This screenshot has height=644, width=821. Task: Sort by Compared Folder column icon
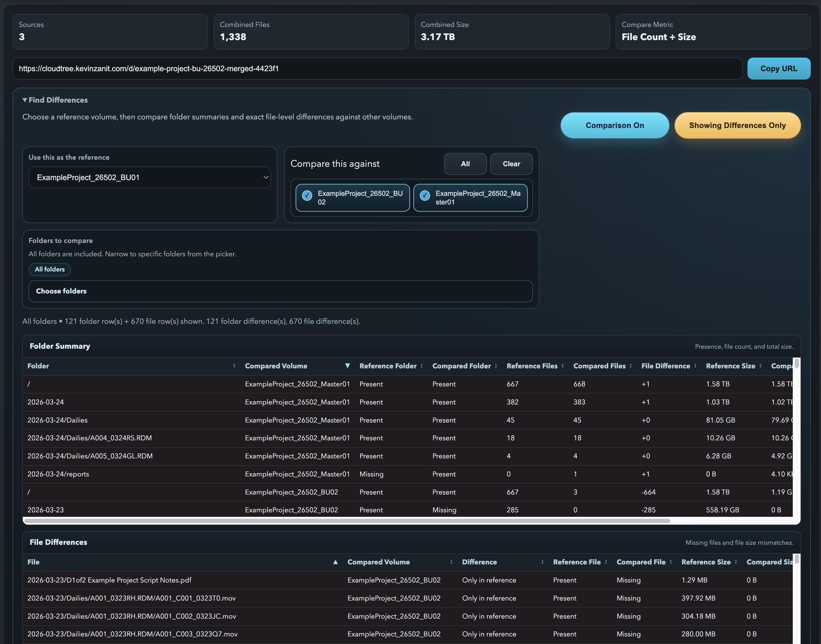pyautogui.click(x=496, y=366)
